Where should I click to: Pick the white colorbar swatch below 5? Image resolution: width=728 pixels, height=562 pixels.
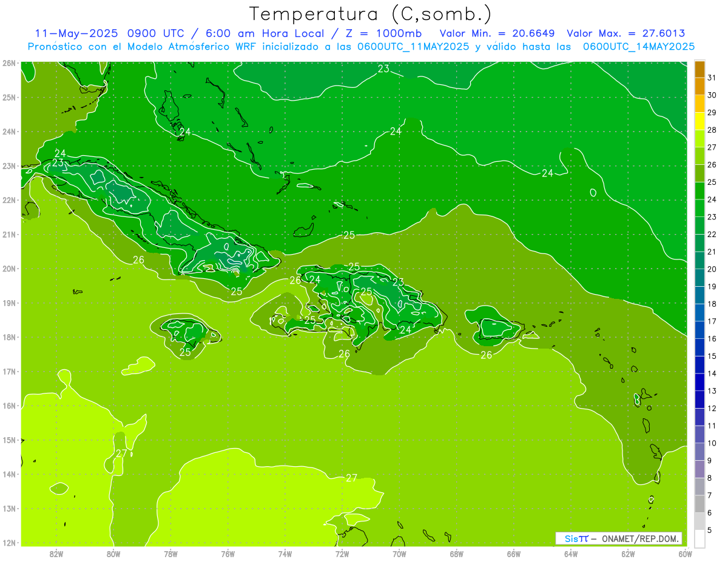[699, 538]
